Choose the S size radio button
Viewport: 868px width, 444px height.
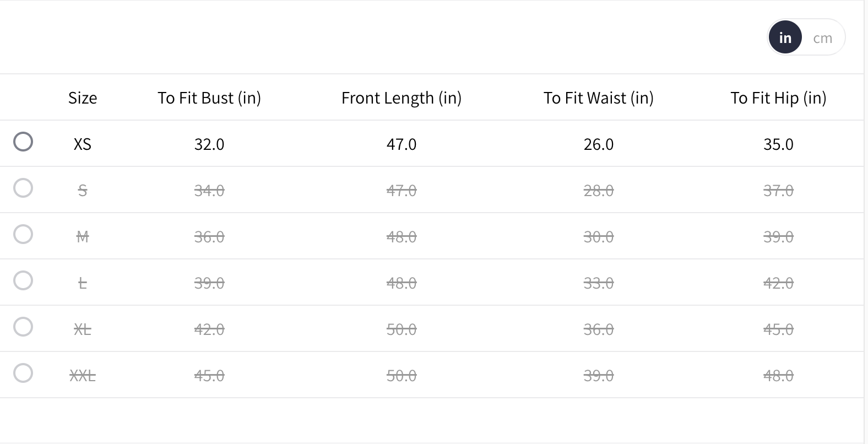23,188
